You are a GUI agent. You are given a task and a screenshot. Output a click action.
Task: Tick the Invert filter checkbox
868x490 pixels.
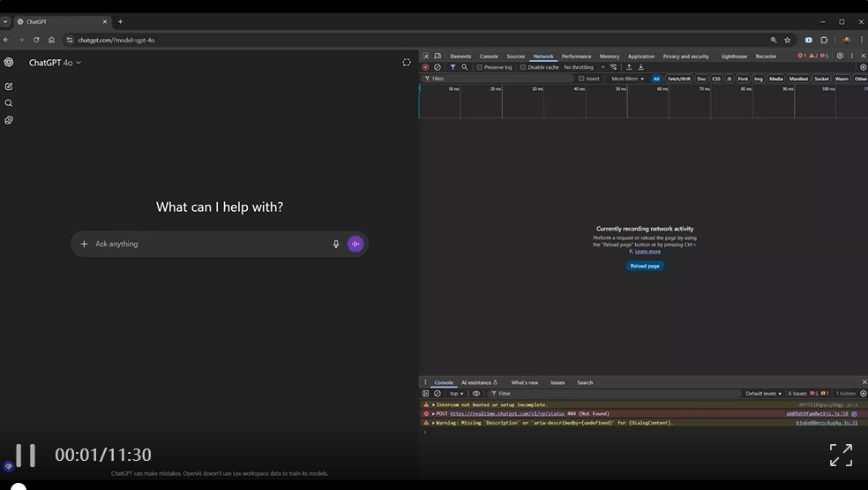coord(581,79)
